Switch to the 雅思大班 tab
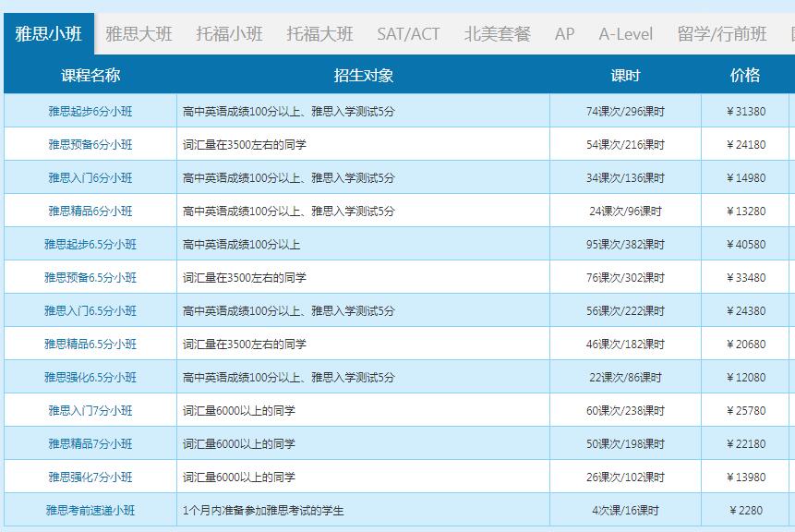 [x=139, y=34]
